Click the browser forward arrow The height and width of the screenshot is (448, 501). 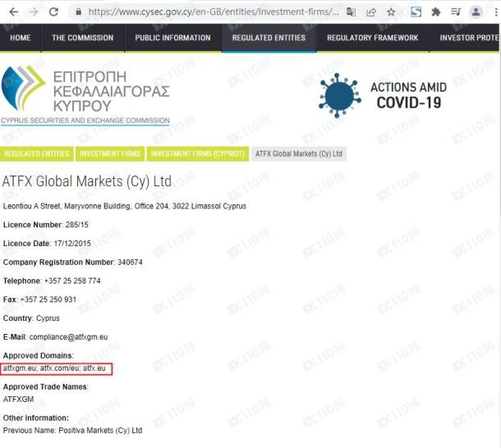(x=33, y=12)
